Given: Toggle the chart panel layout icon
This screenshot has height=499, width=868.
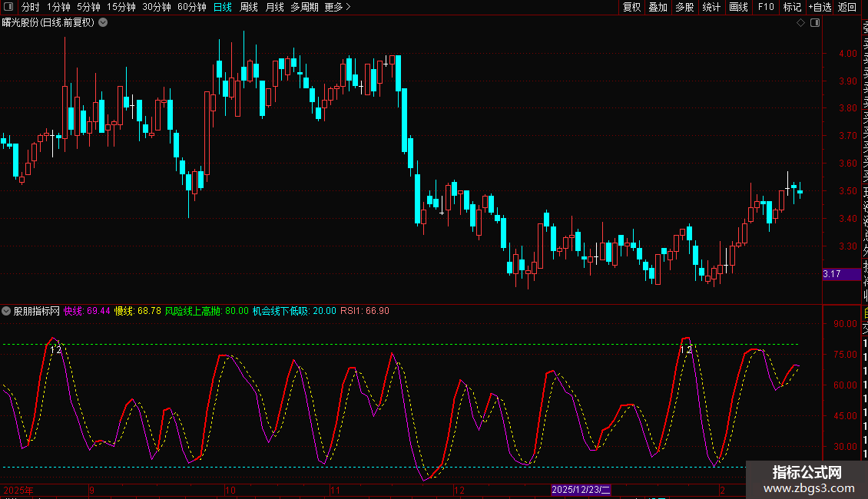Looking at the screenshot, I should 815,23.
